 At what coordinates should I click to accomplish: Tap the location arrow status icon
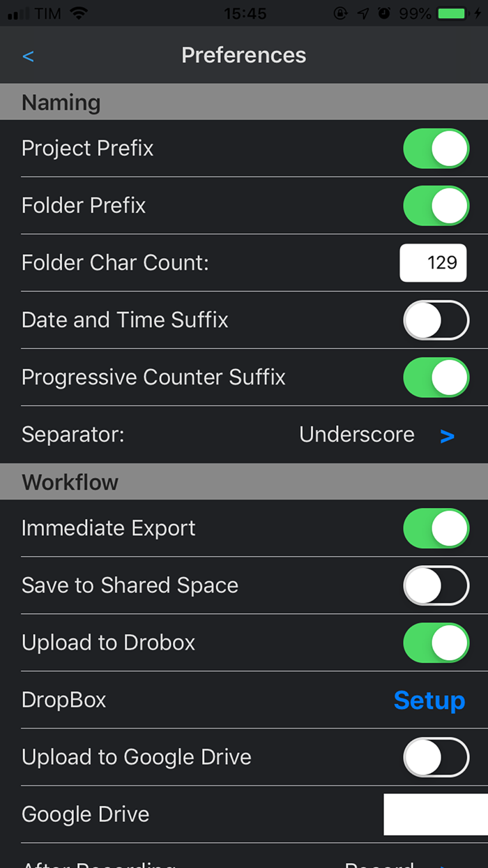363,13
